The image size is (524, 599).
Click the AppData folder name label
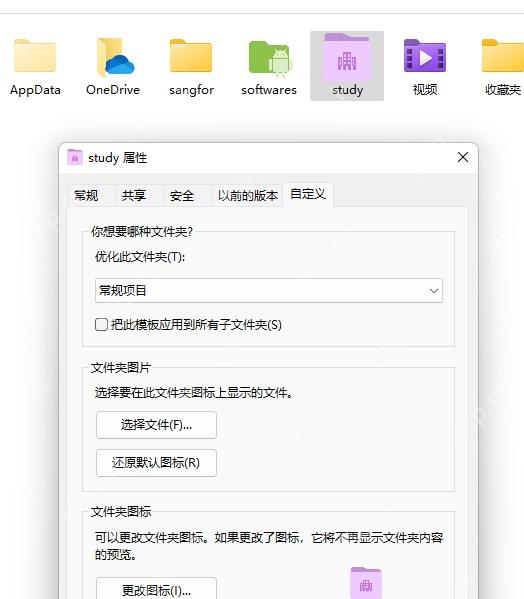point(35,90)
